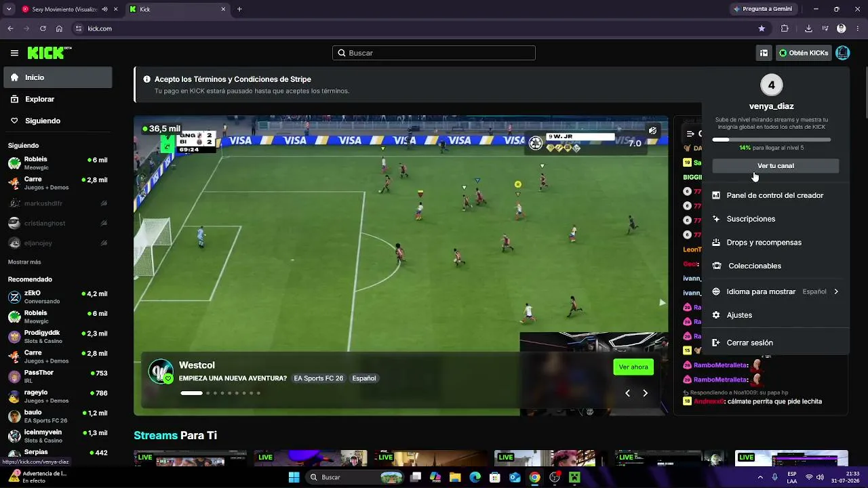Click the microphone icon in system tray
This screenshot has width=868, height=488.
pyautogui.click(x=774, y=477)
